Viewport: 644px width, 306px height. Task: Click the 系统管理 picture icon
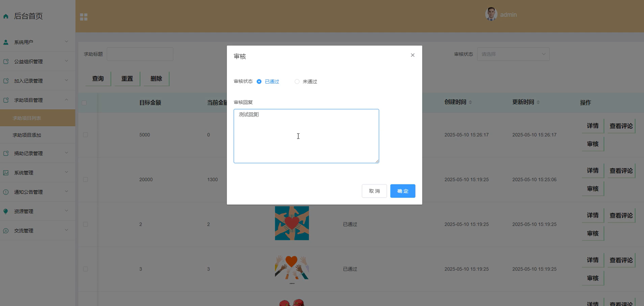coord(6,173)
